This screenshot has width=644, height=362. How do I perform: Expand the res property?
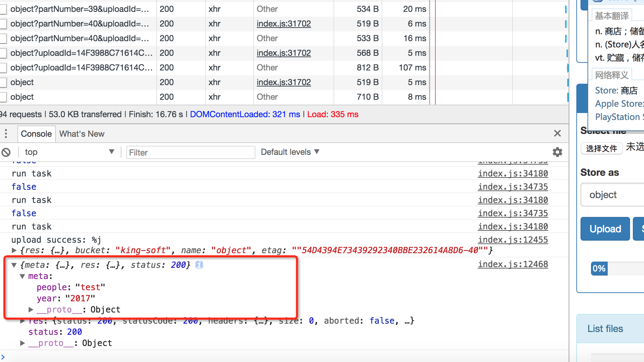click(23, 321)
